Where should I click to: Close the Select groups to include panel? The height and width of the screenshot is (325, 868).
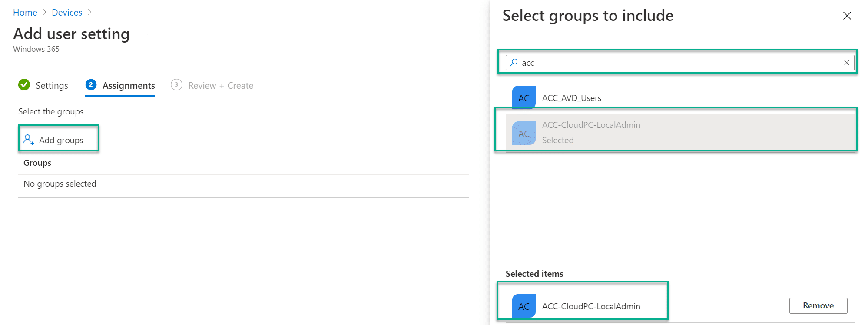click(847, 16)
